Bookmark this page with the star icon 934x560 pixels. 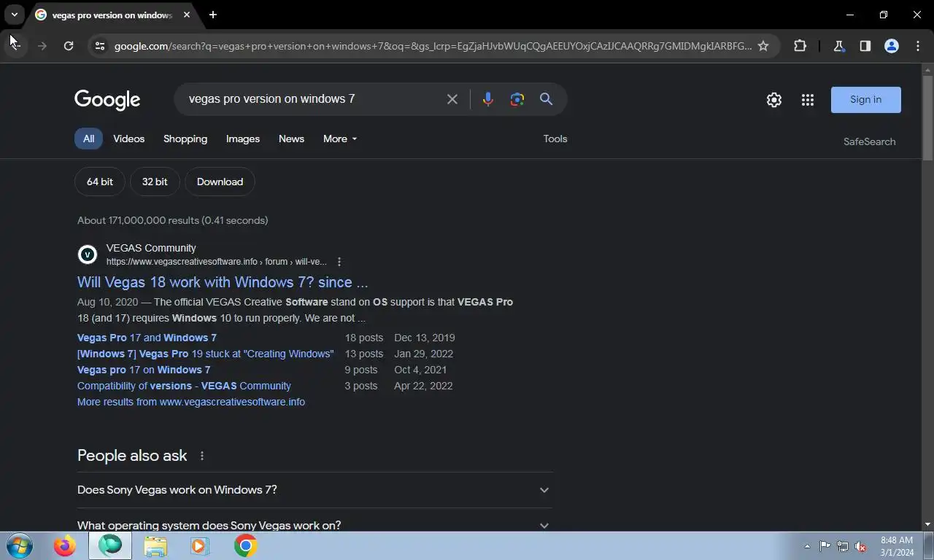pyautogui.click(x=763, y=46)
